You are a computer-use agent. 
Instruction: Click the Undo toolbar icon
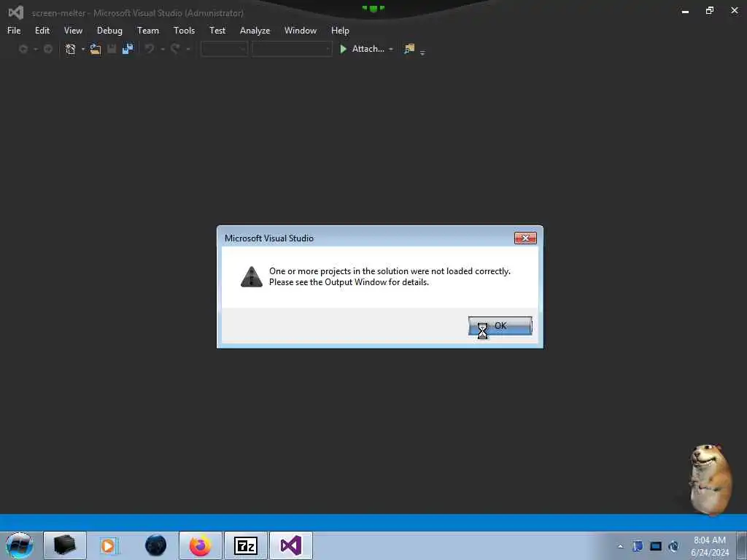click(150, 49)
